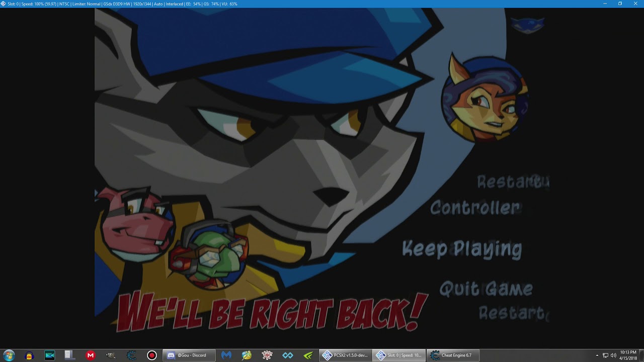Click the PCSX2 icon in the title bar
The width and height of the screenshot is (644, 362).
[x=4, y=4]
